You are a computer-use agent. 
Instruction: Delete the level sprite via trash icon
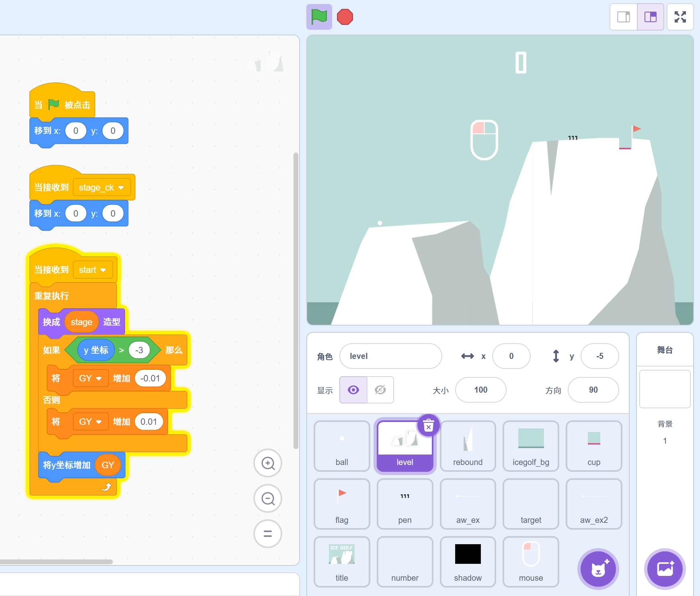pyautogui.click(x=429, y=425)
